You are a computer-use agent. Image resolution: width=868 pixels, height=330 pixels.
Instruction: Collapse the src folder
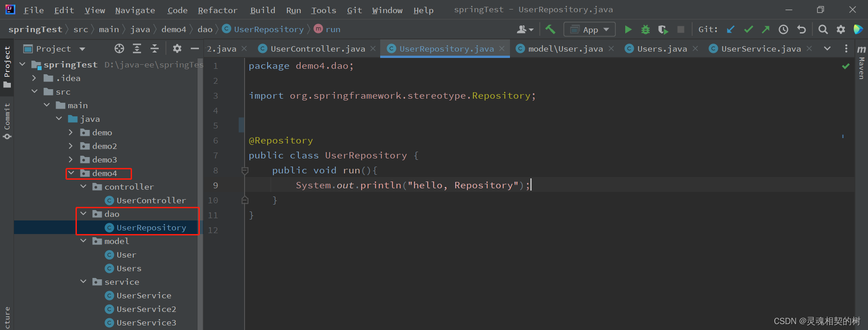(x=34, y=92)
